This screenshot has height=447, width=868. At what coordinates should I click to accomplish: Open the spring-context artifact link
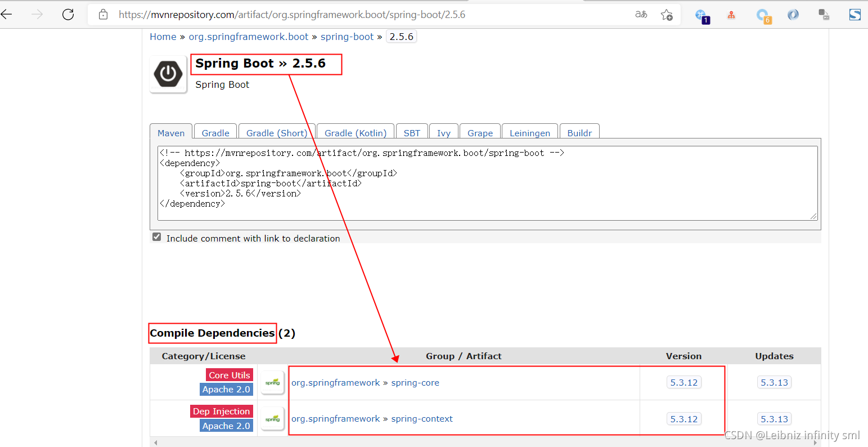pos(422,419)
